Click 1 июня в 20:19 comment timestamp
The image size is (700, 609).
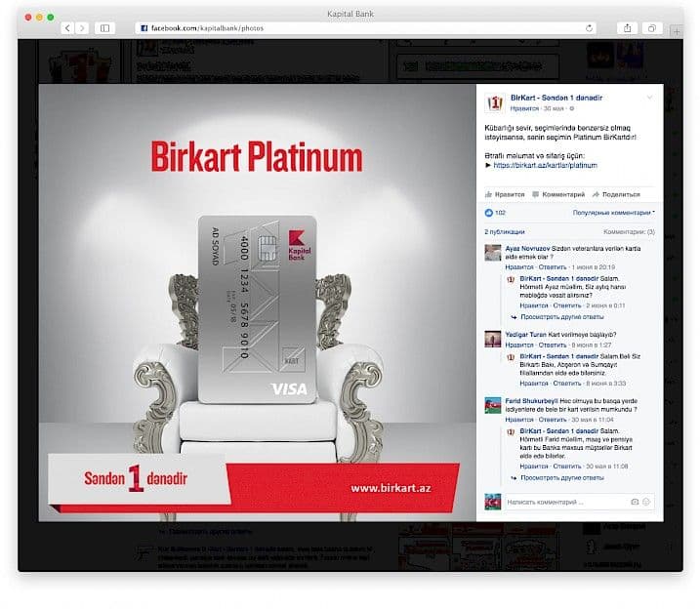coord(594,267)
